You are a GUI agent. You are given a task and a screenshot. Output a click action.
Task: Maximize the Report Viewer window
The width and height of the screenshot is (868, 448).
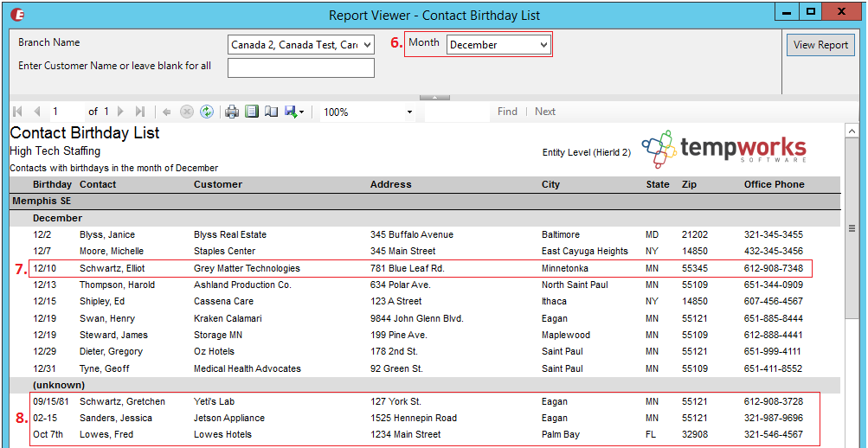click(811, 11)
